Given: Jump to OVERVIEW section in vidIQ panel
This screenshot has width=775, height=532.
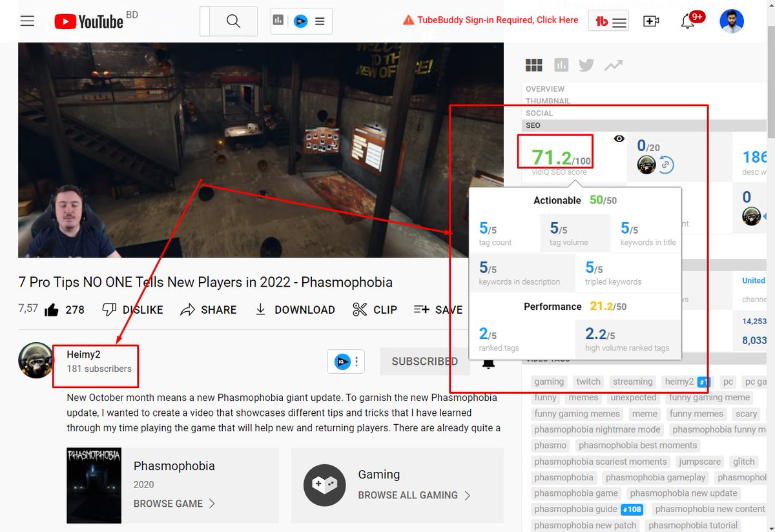Looking at the screenshot, I should point(545,89).
